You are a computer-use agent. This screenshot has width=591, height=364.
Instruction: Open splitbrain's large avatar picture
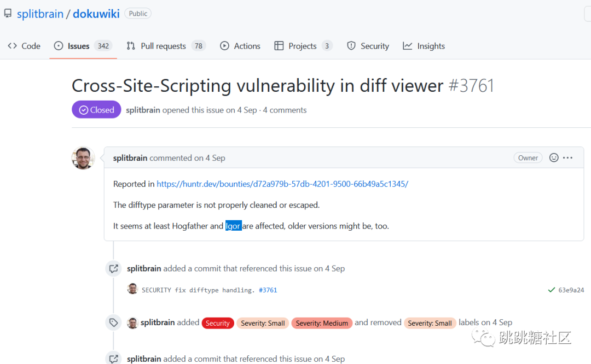click(x=83, y=158)
